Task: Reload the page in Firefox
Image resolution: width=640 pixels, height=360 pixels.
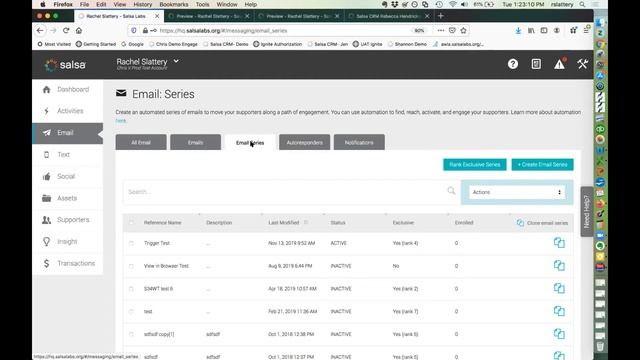Action: click(66, 31)
